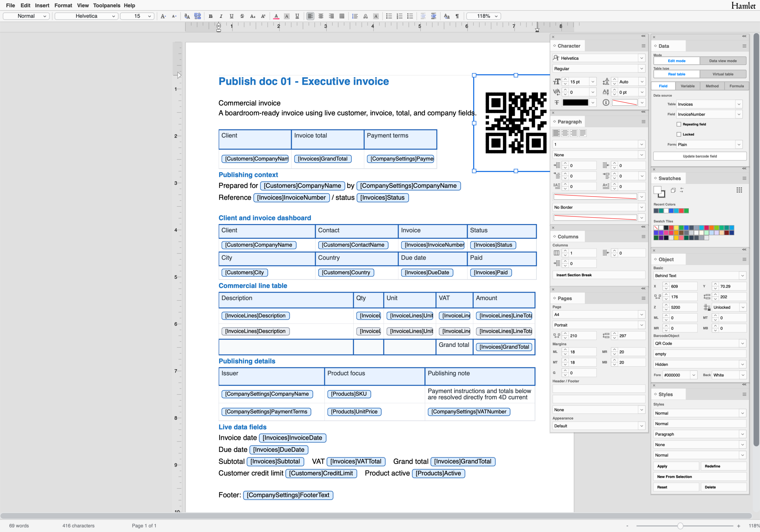
Task: Open the A4 page size dropdown
Action: click(x=599, y=315)
